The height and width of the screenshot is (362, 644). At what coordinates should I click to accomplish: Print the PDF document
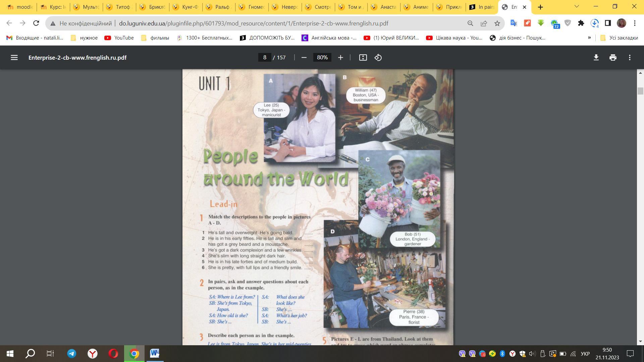613,58
